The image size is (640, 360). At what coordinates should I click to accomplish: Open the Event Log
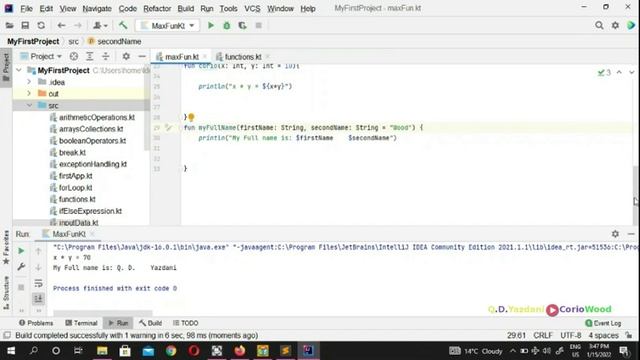(603, 323)
